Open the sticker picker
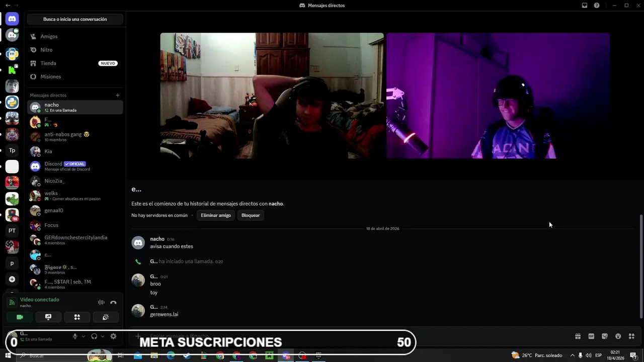The image size is (644, 362). 605,336
